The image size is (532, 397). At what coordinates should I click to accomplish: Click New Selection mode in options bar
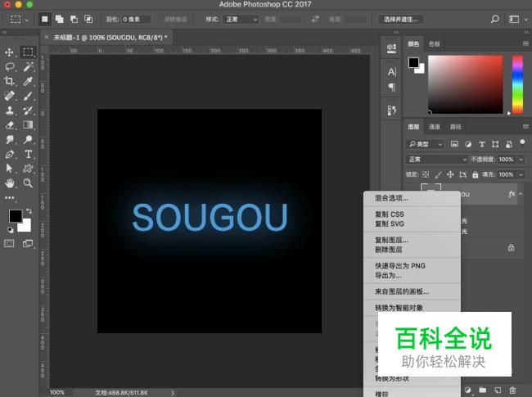click(44, 19)
